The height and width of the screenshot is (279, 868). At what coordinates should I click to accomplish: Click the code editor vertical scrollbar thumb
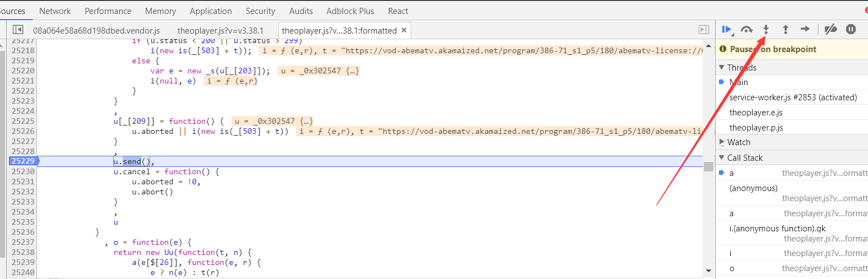[708, 167]
